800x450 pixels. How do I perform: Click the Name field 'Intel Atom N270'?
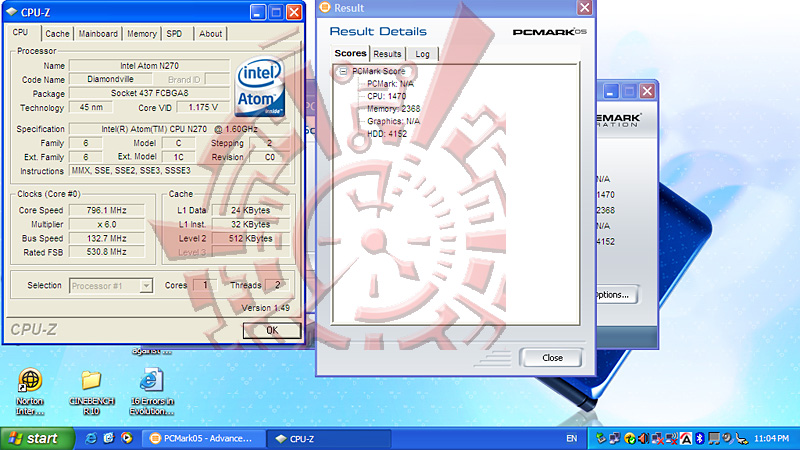tap(149, 66)
